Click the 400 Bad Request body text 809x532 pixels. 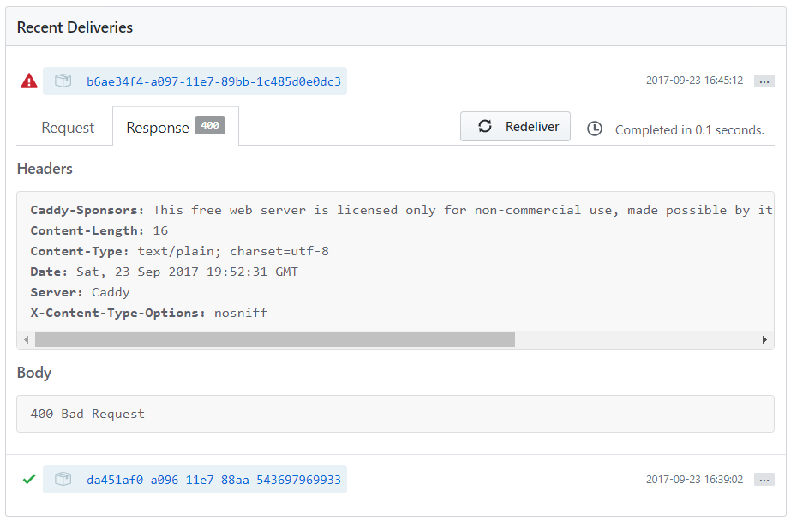tap(87, 414)
